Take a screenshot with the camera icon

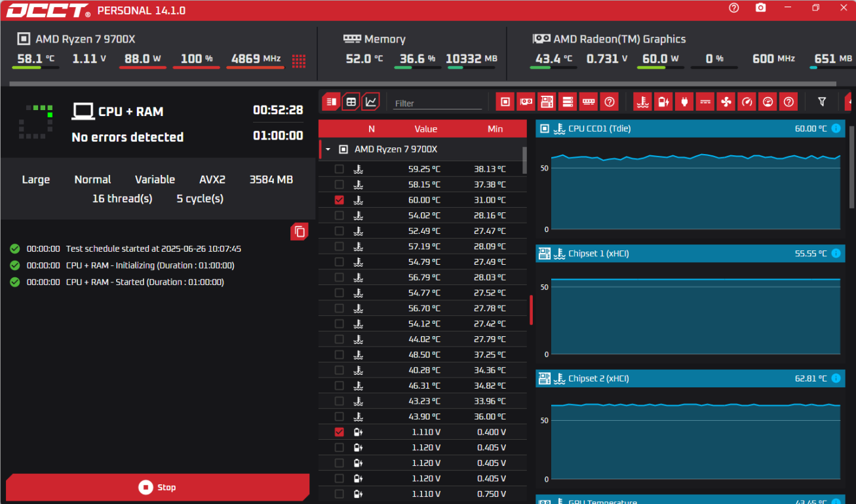point(760,8)
